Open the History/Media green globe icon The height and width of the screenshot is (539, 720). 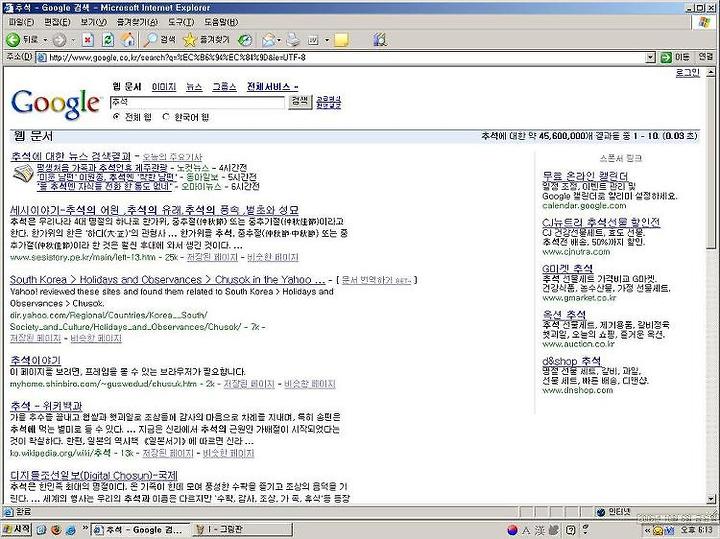click(x=245, y=40)
